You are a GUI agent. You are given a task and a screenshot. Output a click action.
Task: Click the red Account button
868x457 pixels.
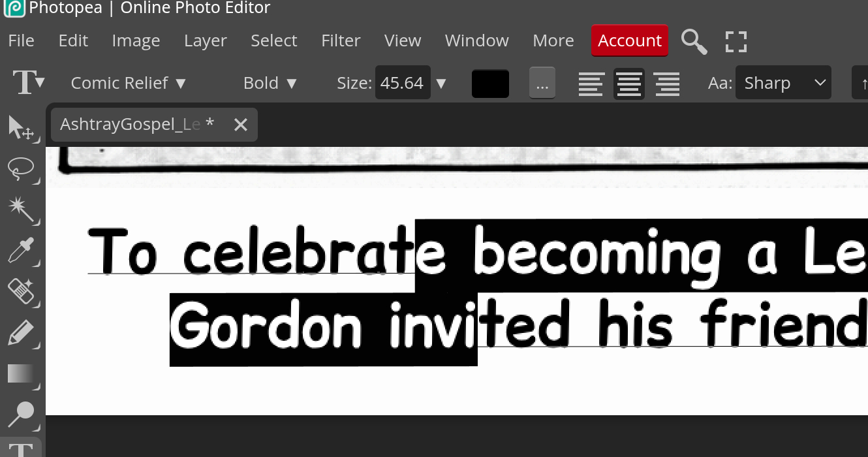(629, 40)
